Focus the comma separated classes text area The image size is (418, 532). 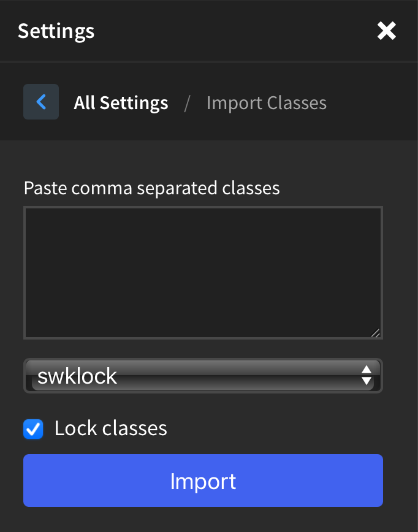tap(203, 273)
